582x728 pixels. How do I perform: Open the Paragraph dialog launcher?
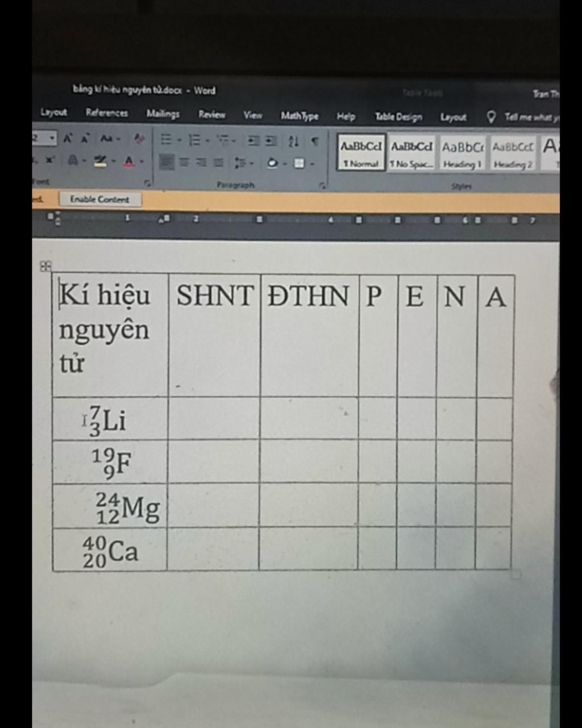322,185
